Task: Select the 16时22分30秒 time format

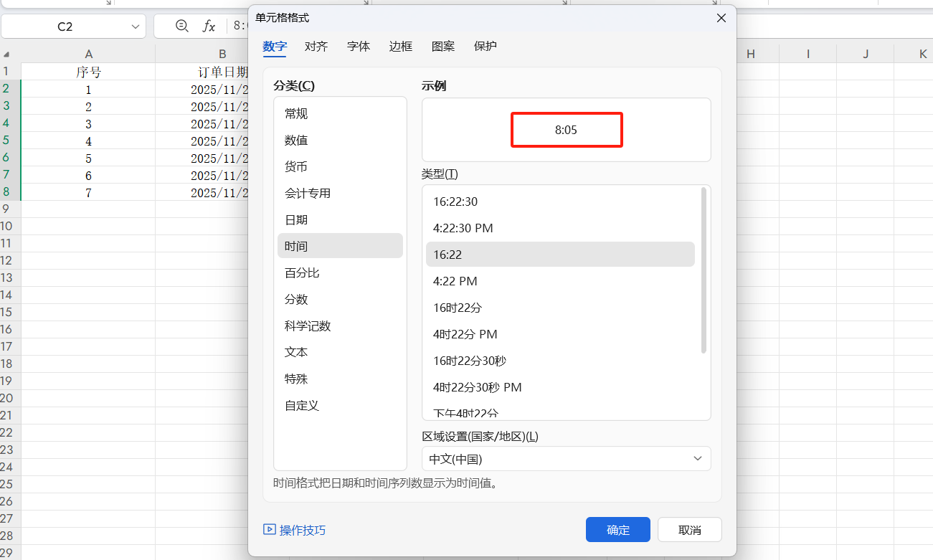Action: pos(470,361)
